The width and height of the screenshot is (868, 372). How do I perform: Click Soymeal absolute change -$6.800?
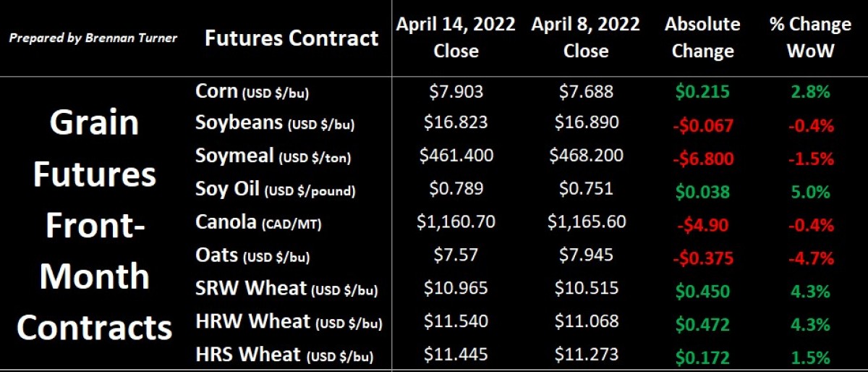point(702,159)
